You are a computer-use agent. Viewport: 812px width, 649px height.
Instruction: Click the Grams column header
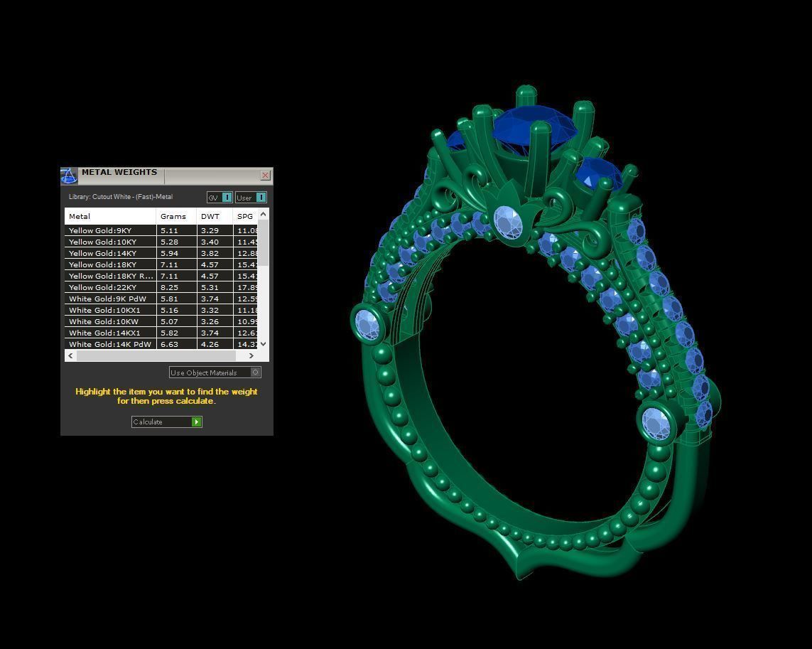coord(177,216)
